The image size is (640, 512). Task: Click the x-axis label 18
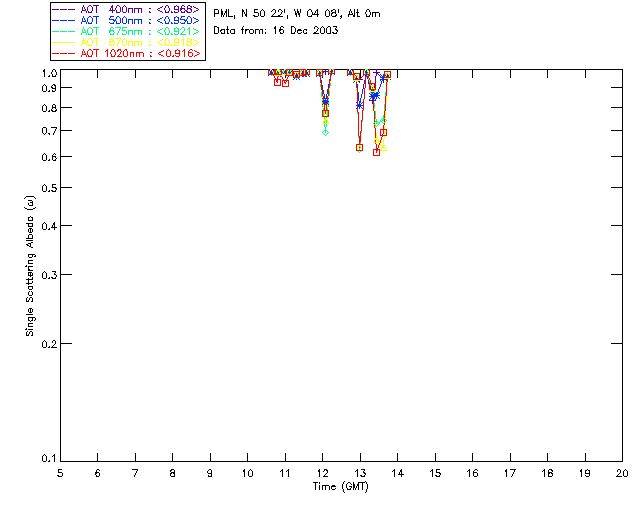pyautogui.click(x=547, y=473)
